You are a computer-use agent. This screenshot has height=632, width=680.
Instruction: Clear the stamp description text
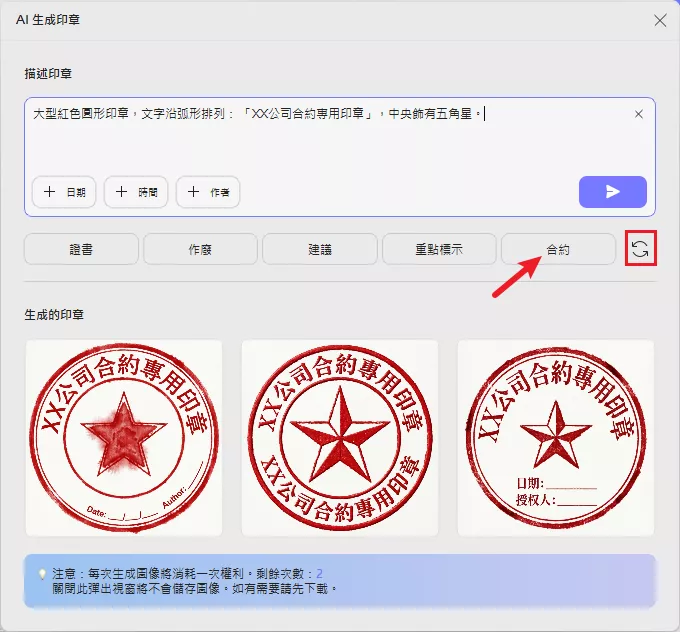pos(638,114)
